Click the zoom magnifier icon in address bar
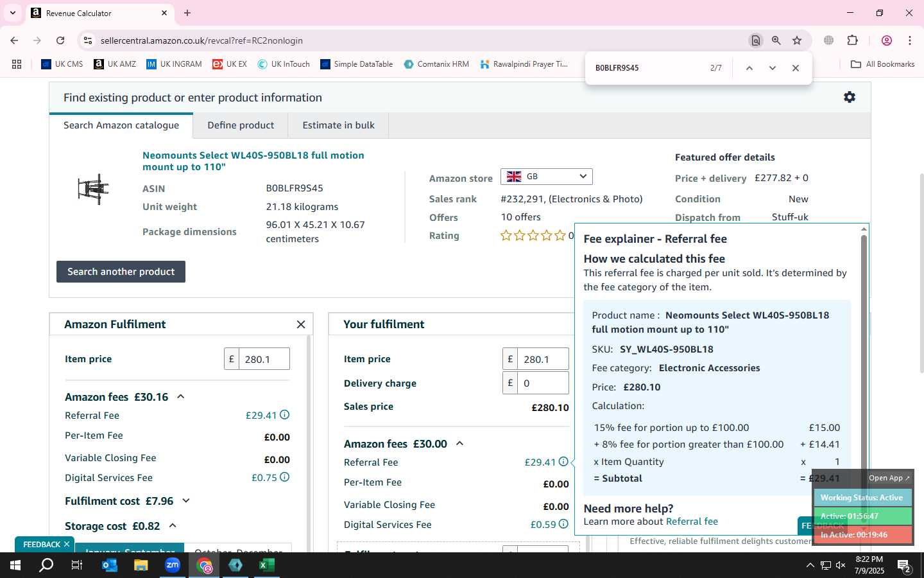924x578 pixels. (776, 40)
